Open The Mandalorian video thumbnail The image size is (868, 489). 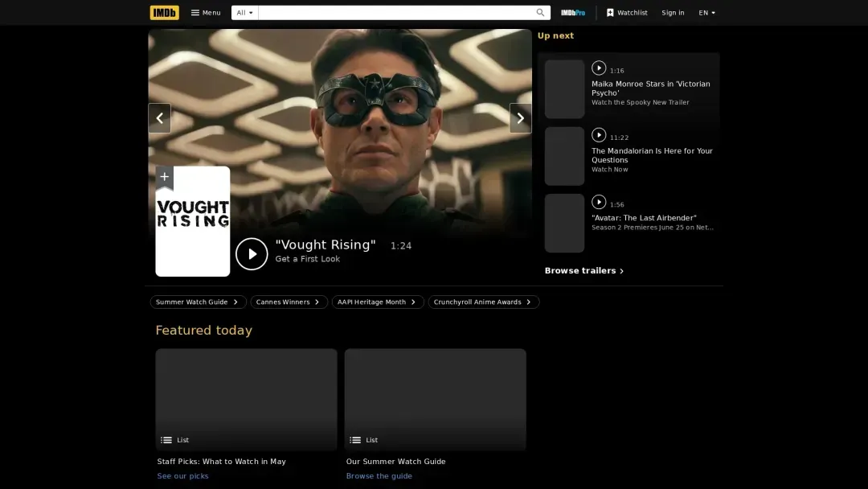(x=564, y=156)
